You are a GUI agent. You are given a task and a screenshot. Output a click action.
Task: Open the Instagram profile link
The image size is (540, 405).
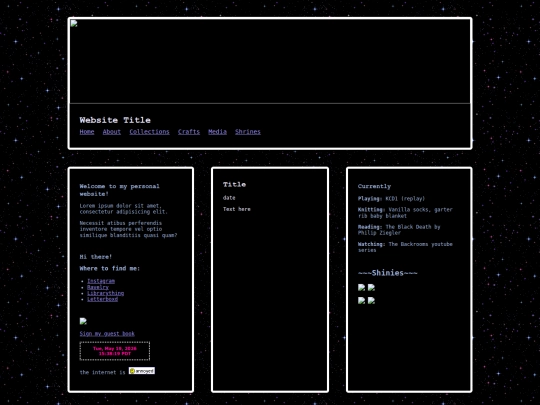point(101,281)
